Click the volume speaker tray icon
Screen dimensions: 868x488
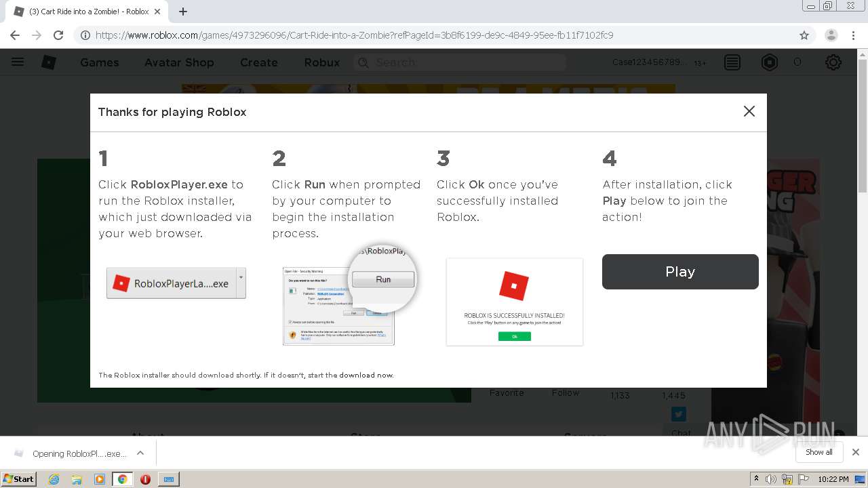[771, 479]
